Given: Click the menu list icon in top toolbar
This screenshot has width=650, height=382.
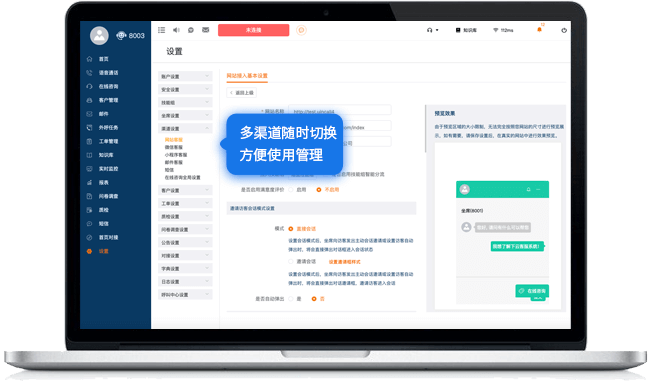Looking at the screenshot, I should coord(162,30).
